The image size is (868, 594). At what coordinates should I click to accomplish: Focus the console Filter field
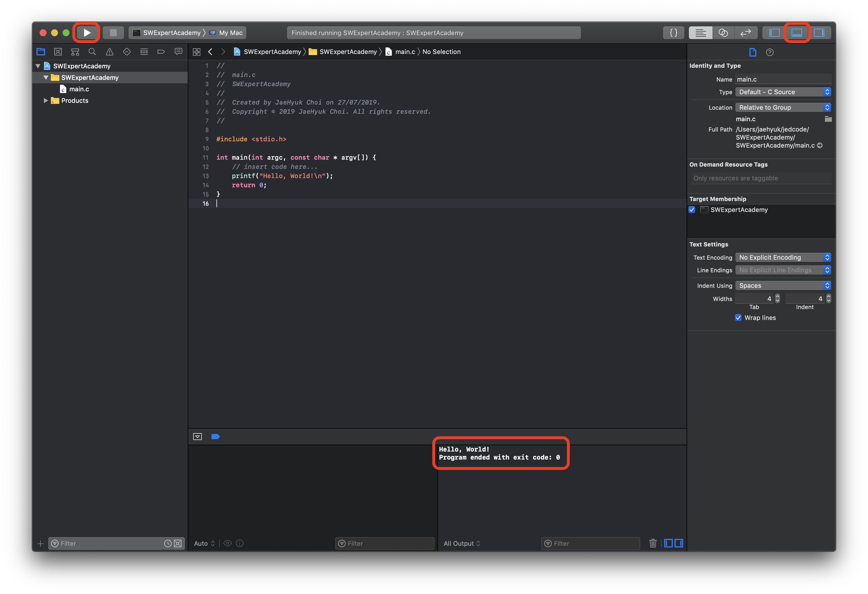(590, 543)
